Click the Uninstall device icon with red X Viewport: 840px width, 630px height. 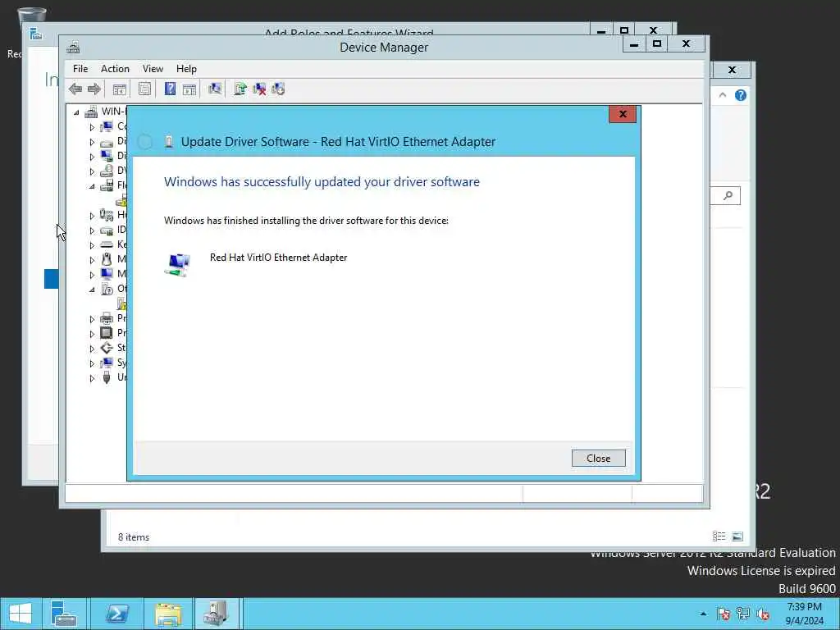[x=259, y=89]
